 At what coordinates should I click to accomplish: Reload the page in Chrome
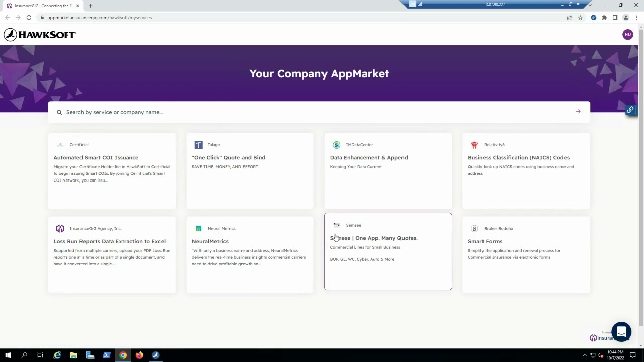(29, 18)
